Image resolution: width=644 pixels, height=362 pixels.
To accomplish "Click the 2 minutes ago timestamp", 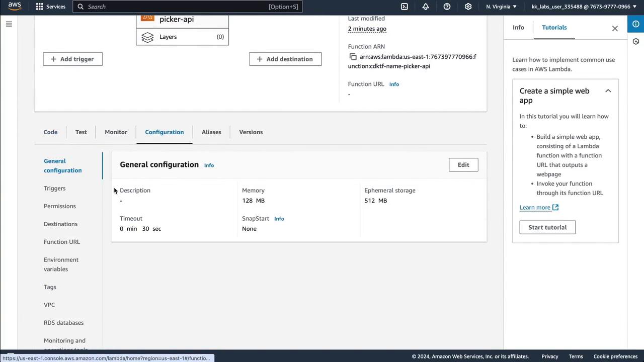I will click(367, 29).
